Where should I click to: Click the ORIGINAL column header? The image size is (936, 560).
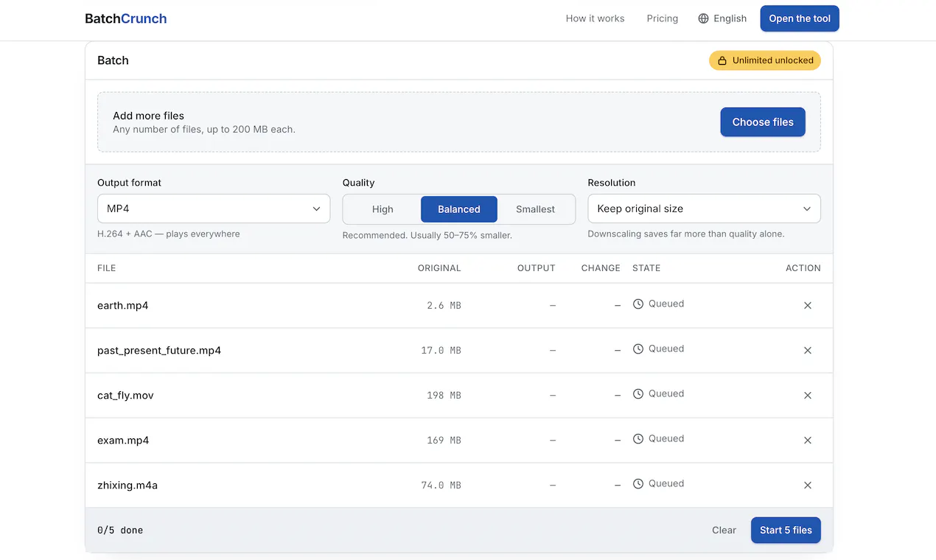(x=439, y=268)
